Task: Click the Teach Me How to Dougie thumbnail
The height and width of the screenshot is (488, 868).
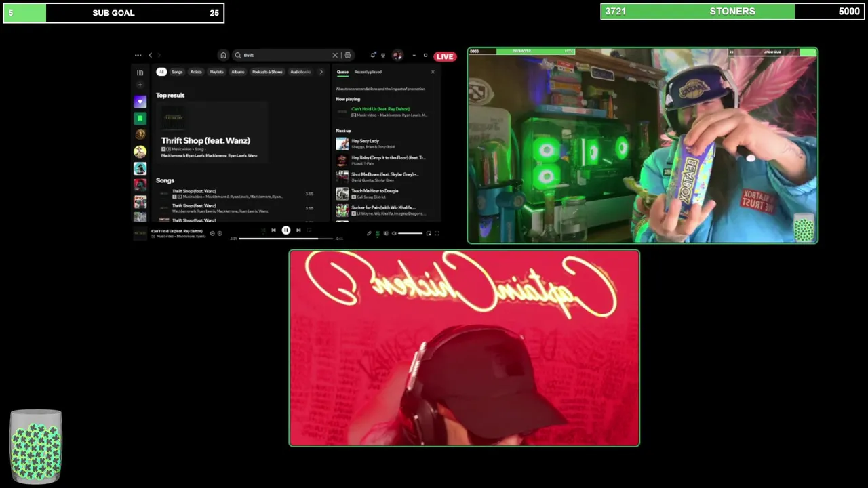Action: 342,194
